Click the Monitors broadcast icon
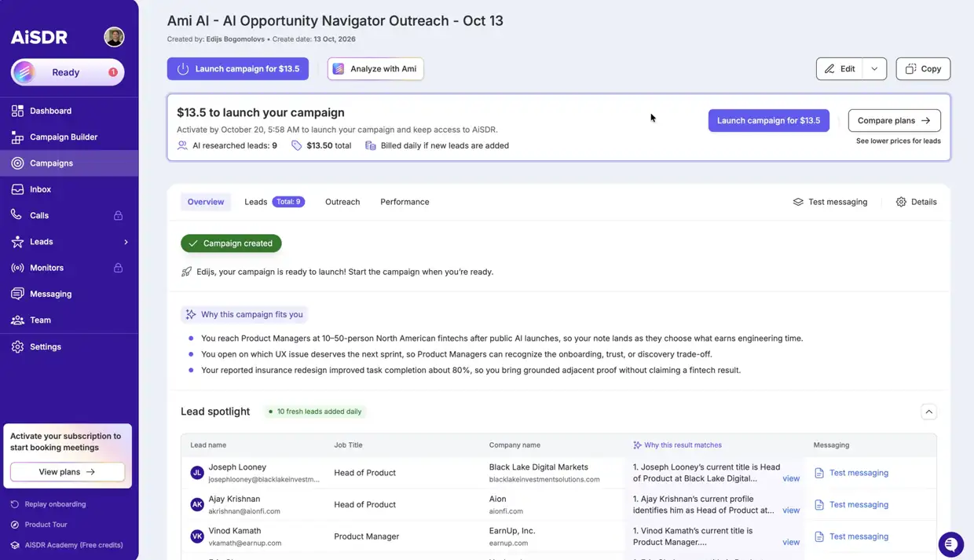 pos(17,268)
